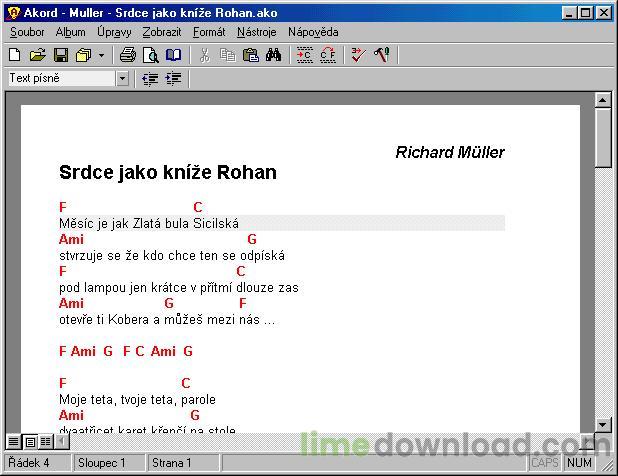Open Print Preview with the magnifier page icon
This screenshot has height=476, width=618.
pos(151,55)
